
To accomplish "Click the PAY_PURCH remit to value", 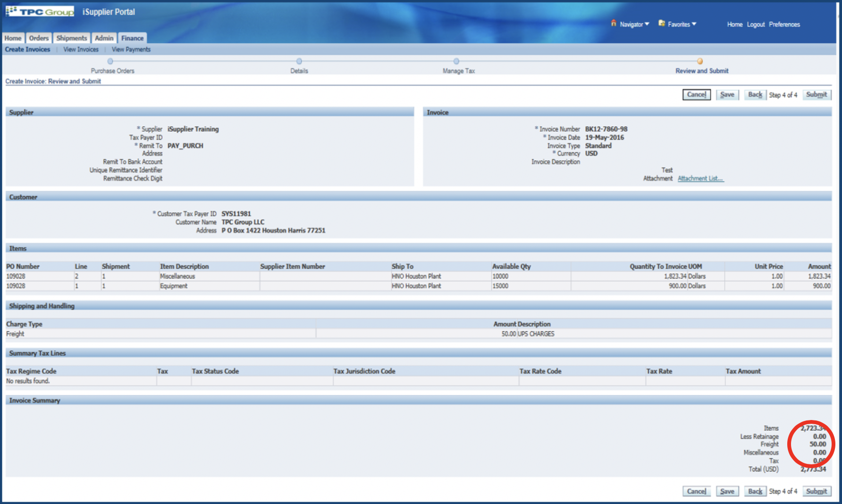I will [x=185, y=146].
